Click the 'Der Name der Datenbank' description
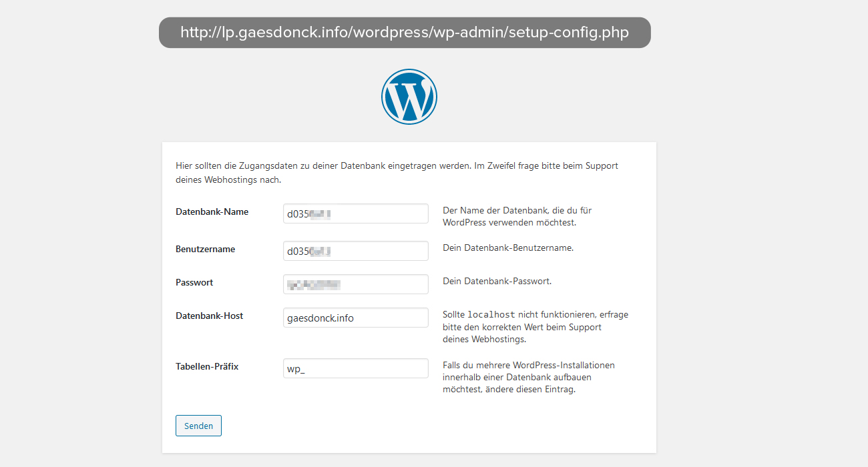 (x=517, y=216)
